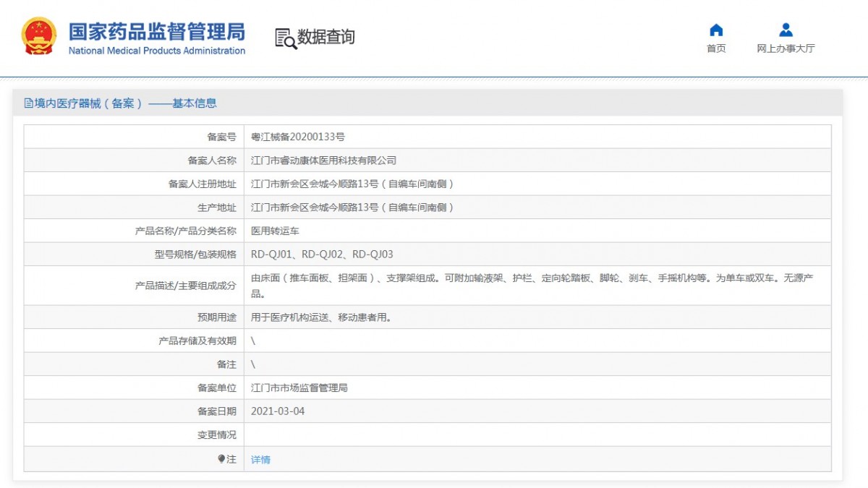The image size is (868, 488).
Task: Click the 国家药品监督管理局 site title
Action: pyautogui.click(x=156, y=31)
